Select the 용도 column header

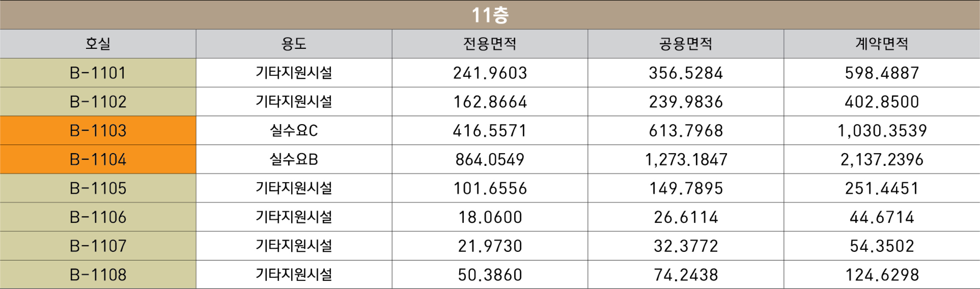[x=294, y=44]
